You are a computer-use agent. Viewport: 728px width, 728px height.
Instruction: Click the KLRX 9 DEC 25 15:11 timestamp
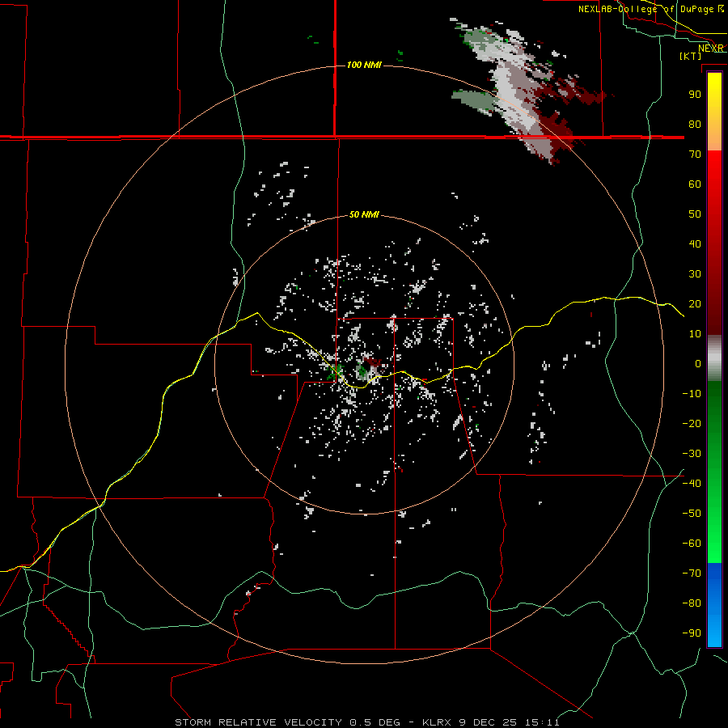[x=491, y=722]
